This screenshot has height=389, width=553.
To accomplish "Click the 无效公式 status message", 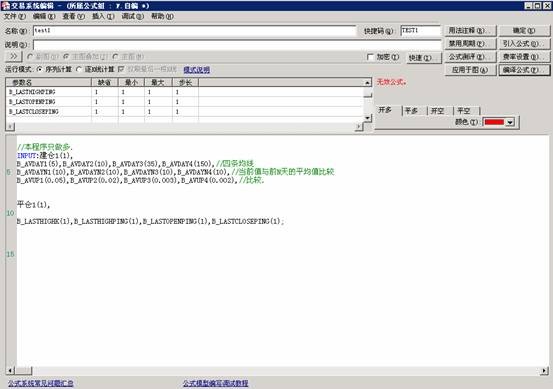I will 391,82.
